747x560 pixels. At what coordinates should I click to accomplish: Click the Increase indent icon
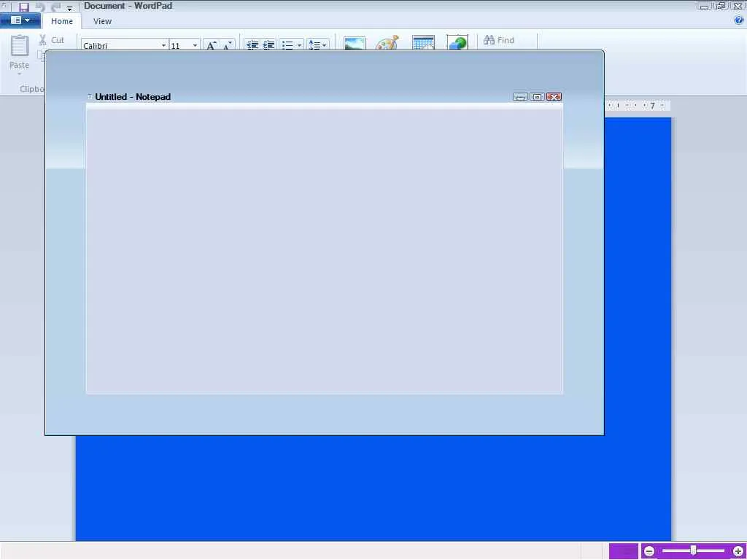pos(268,44)
